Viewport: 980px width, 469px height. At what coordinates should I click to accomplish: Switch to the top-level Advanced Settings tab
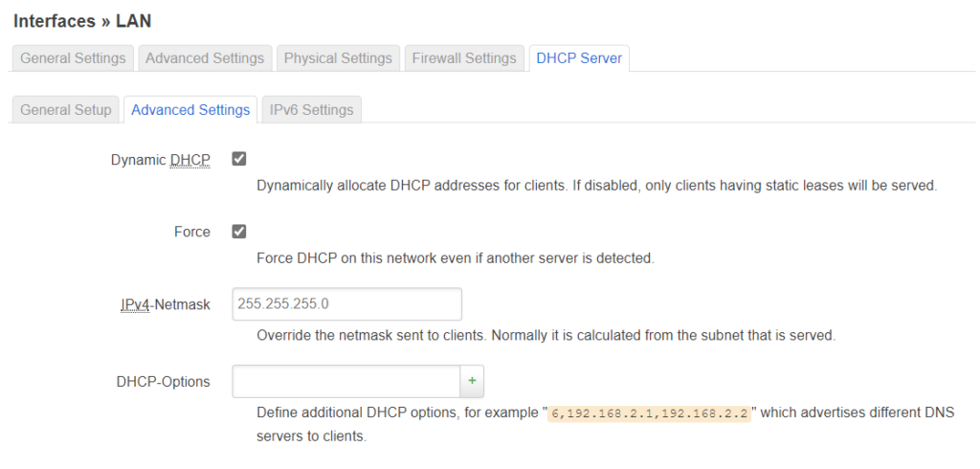(205, 58)
